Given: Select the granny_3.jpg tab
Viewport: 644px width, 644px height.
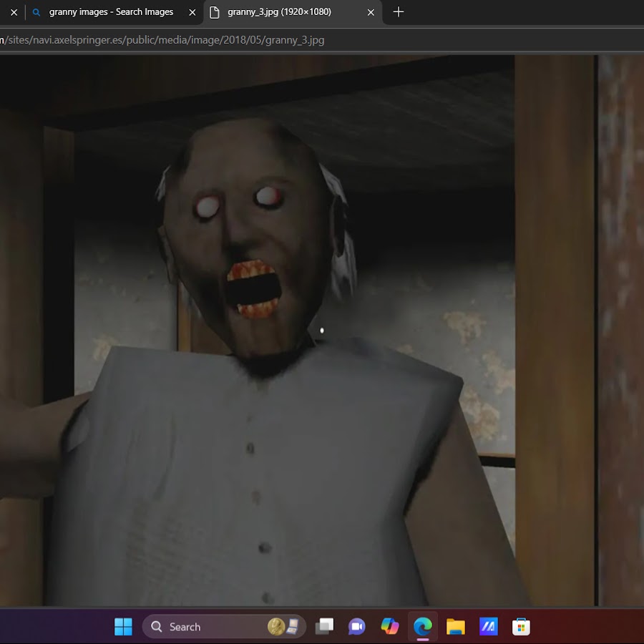Looking at the screenshot, I should [x=293, y=12].
